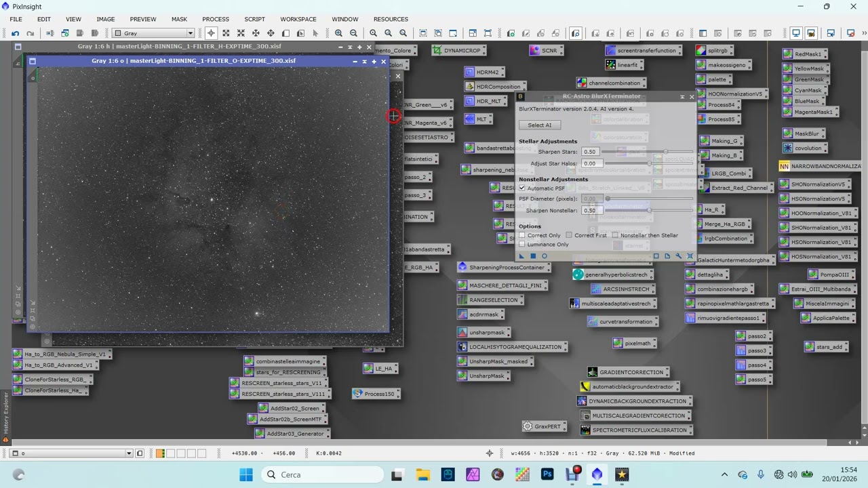This screenshot has height=488, width=868.
Task: Click the Redo arrow in the toolbar
Action: (x=30, y=33)
